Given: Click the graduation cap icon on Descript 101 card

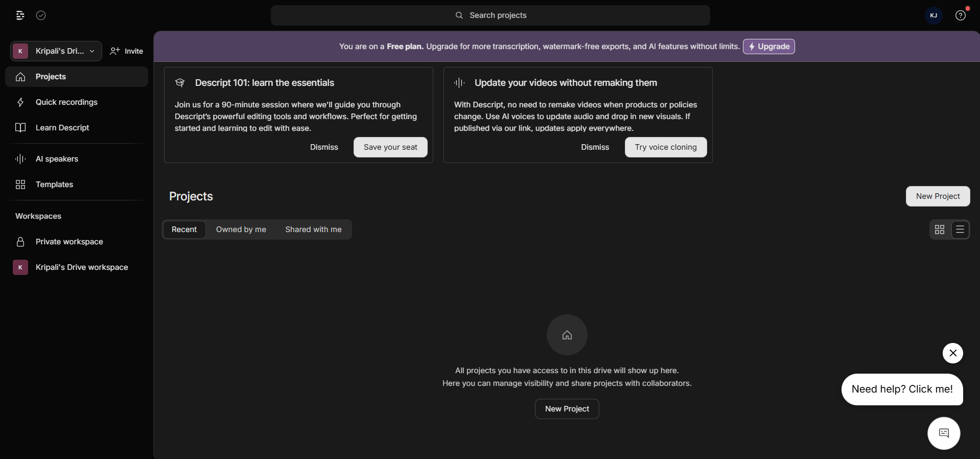Looking at the screenshot, I should [180, 83].
